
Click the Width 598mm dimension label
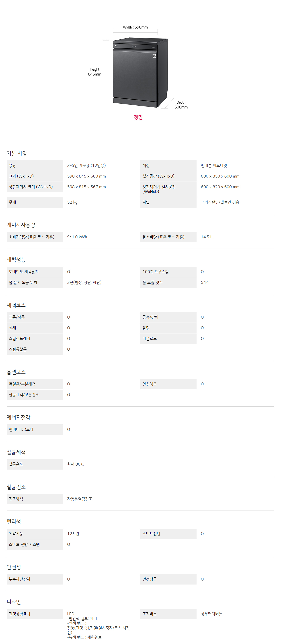pos(135,27)
